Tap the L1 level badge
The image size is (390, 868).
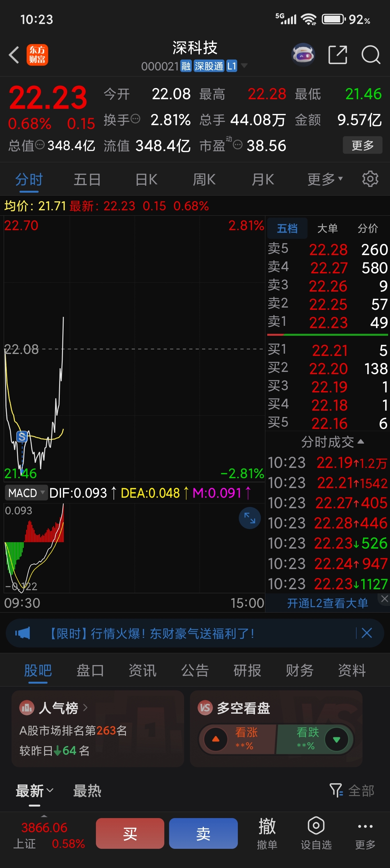coord(231,66)
